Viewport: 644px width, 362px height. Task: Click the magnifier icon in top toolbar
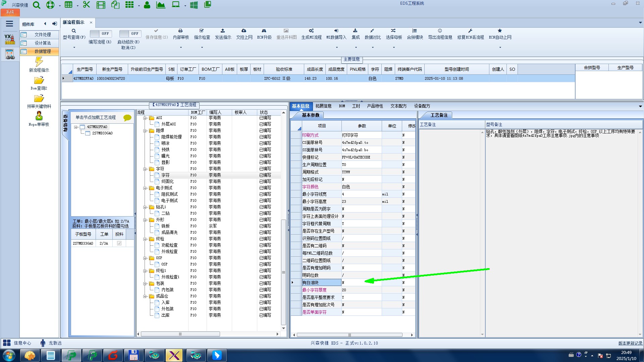[37, 5]
